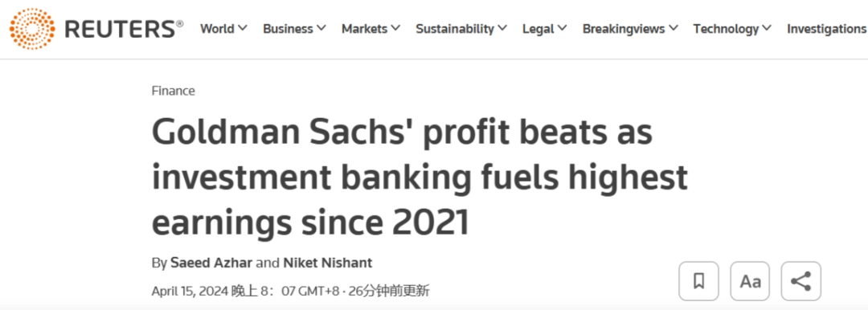Expand the Business dropdown arrow
The width and height of the screenshot is (868, 310).
tap(321, 28)
